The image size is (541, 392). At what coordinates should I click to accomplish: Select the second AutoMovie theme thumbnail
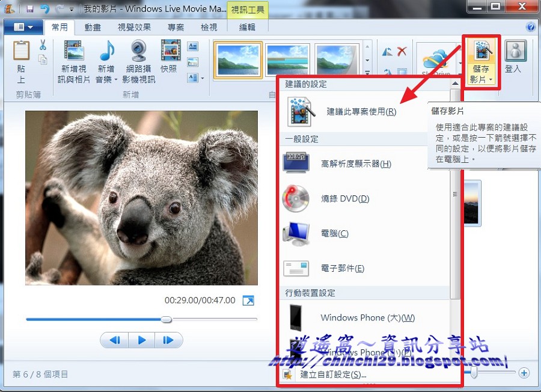tap(287, 60)
